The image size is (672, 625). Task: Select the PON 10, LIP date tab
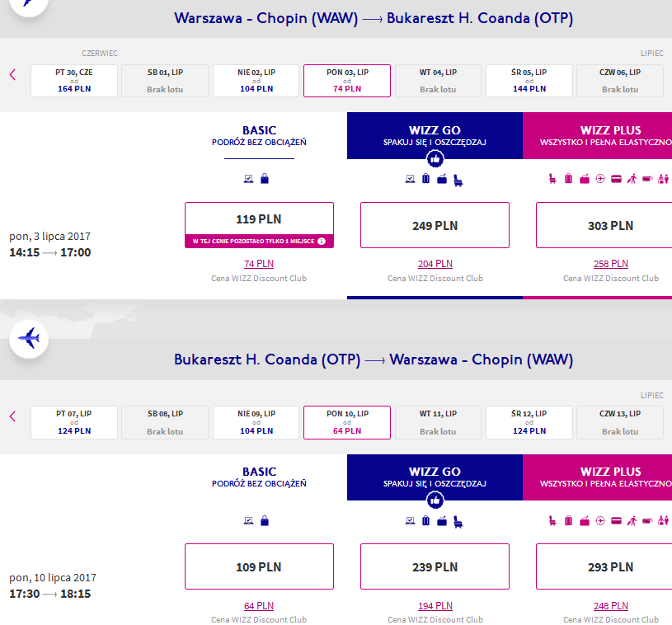(x=347, y=422)
